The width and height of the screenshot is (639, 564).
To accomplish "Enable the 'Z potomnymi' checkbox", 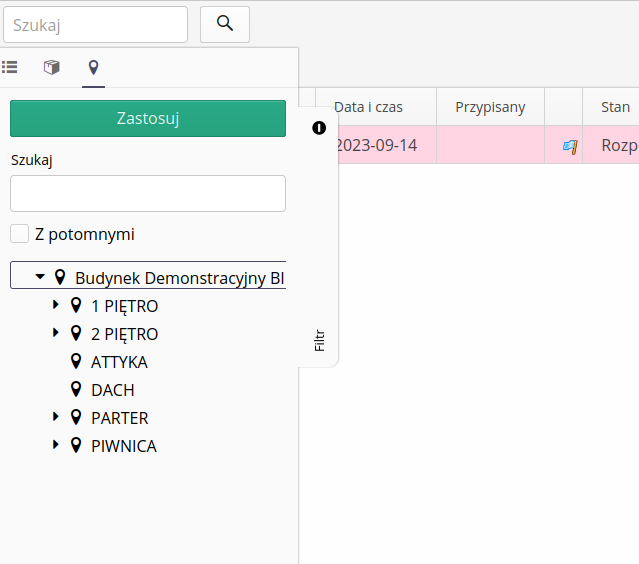I will pyautogui.click(x=19, y=234).
